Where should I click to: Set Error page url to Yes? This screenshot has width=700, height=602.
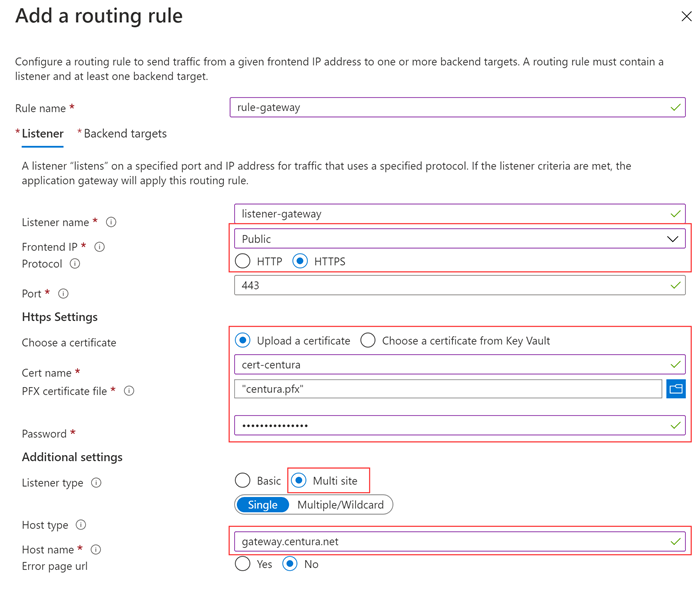(x=242, y=564)
